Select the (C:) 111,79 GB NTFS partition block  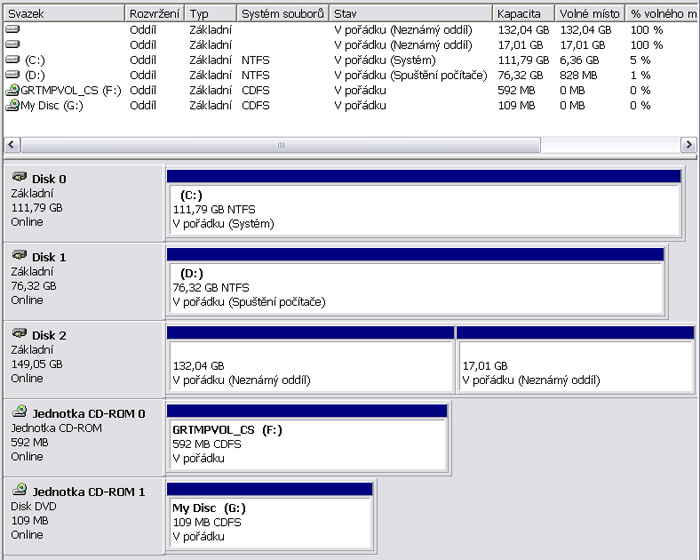424,210
